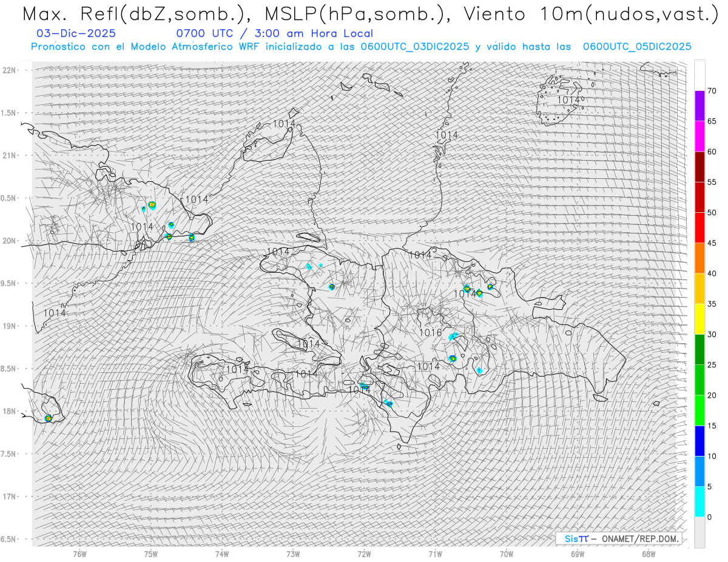Select the bright green 15–20 dBZ colorbar segment
The height and width of the screenshot is (562, 728).
[x=699, y=410]
